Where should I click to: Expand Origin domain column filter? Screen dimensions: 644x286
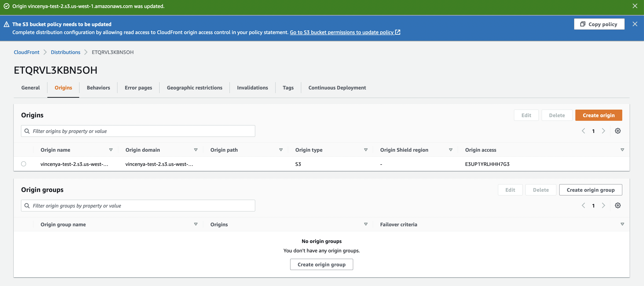(196, 150)
